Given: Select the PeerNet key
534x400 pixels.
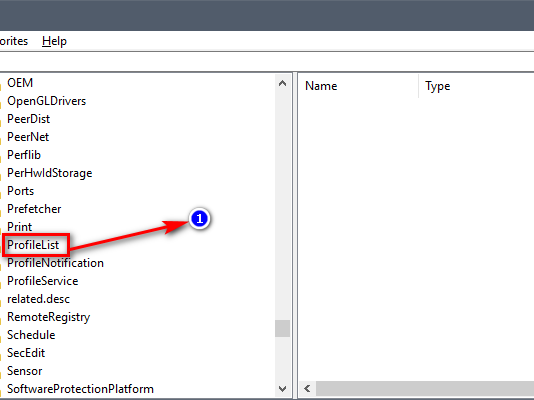Looking at the screenshot, I should tap(28, 137).
